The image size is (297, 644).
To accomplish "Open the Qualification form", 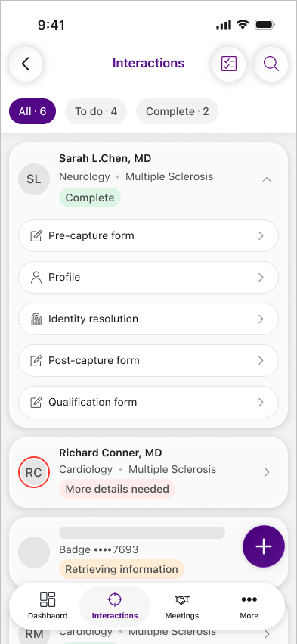I will (x=148, y=402).
